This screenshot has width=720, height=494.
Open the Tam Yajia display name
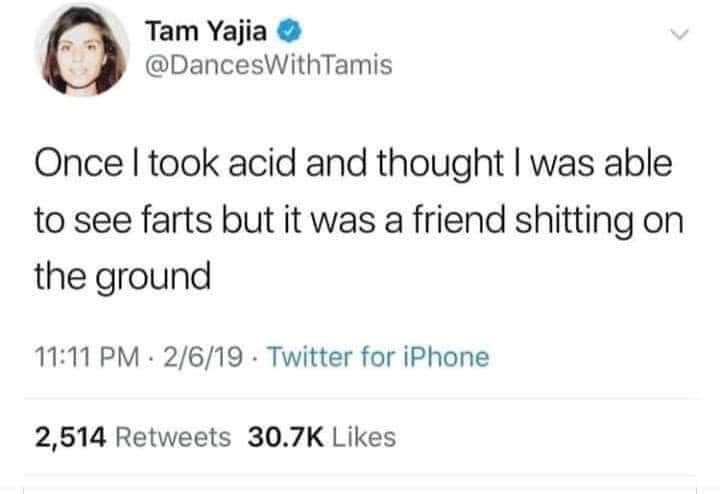[x=205, y=33]
